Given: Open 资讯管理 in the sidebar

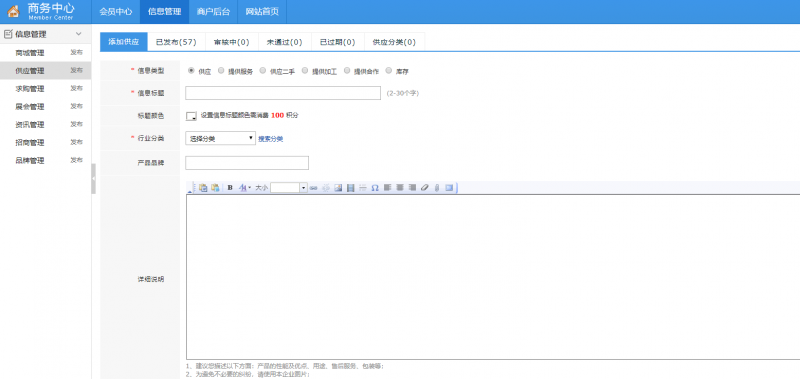Looking at the screenshot, I should (30, 124).
